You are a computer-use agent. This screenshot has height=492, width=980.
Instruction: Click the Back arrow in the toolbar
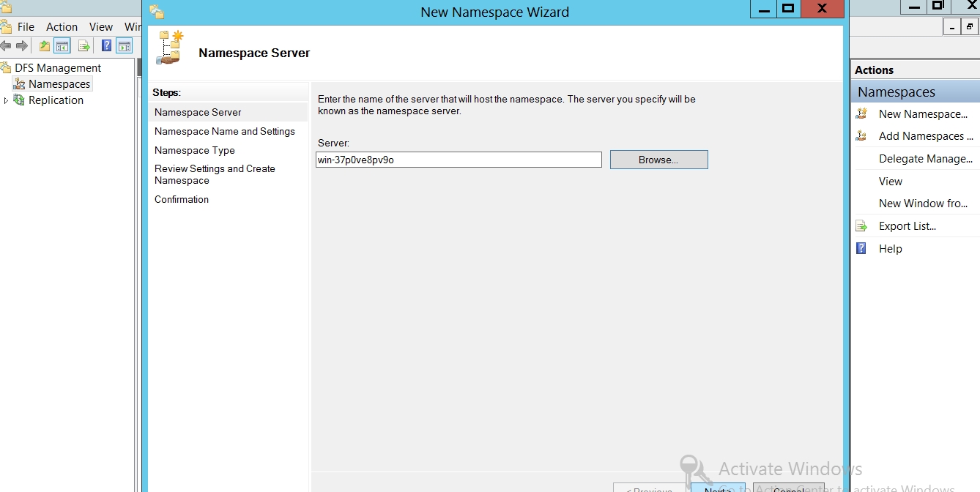[6, 46]
